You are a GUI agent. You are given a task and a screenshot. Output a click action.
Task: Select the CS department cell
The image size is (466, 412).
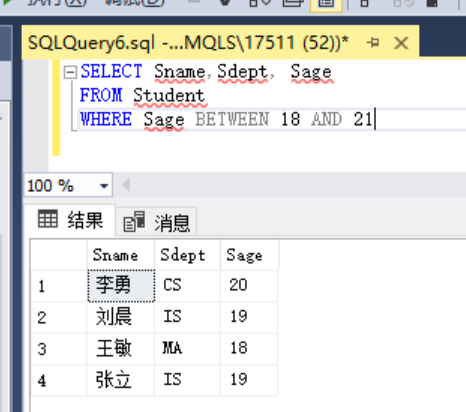pos(187,286)
